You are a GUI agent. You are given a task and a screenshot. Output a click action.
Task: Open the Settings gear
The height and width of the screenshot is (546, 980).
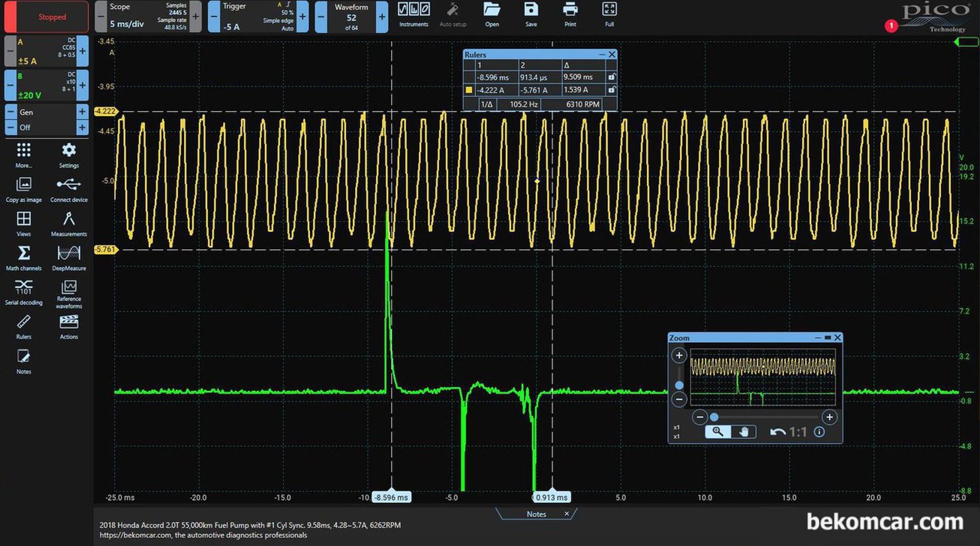[69, 155]
